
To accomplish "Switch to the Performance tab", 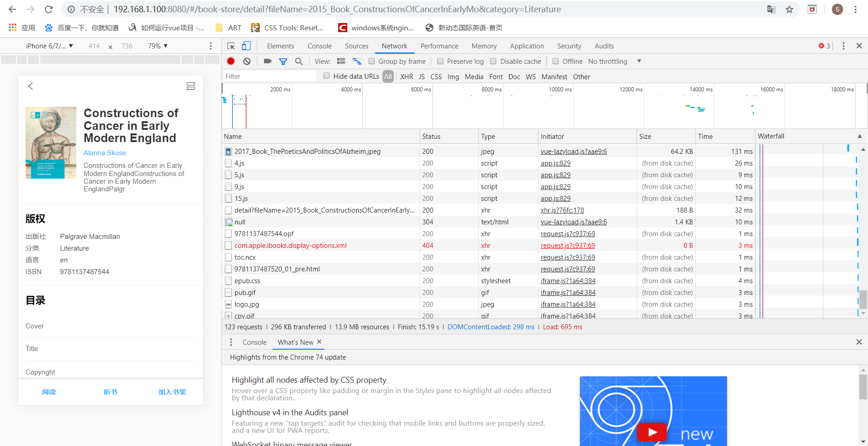I will [439, 46].
